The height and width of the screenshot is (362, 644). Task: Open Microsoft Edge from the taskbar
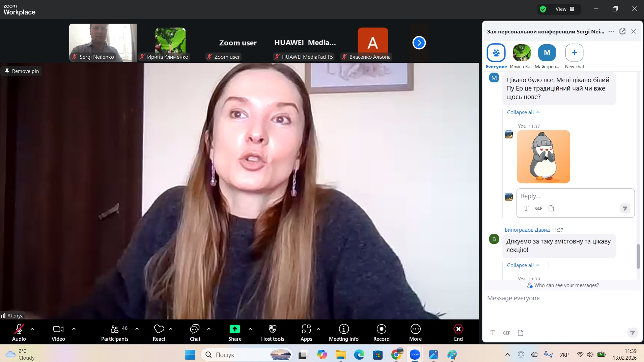(359, 355)
